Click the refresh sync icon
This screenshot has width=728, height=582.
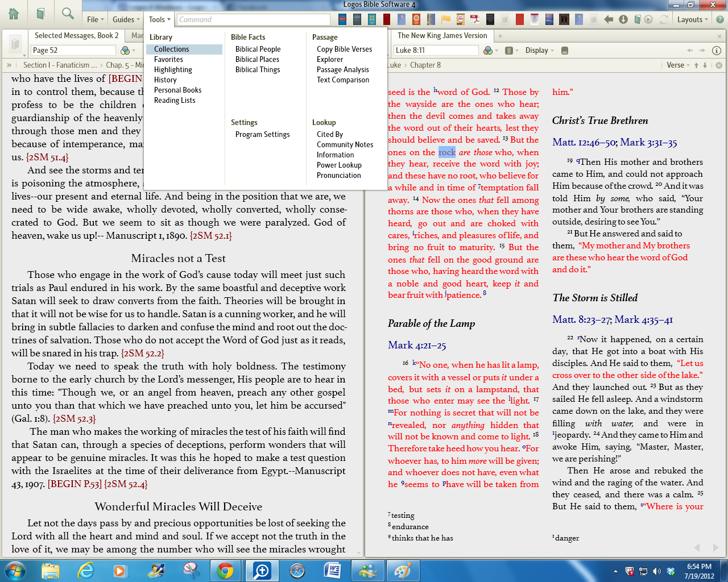pyautogui.click(x=663, y=19)
